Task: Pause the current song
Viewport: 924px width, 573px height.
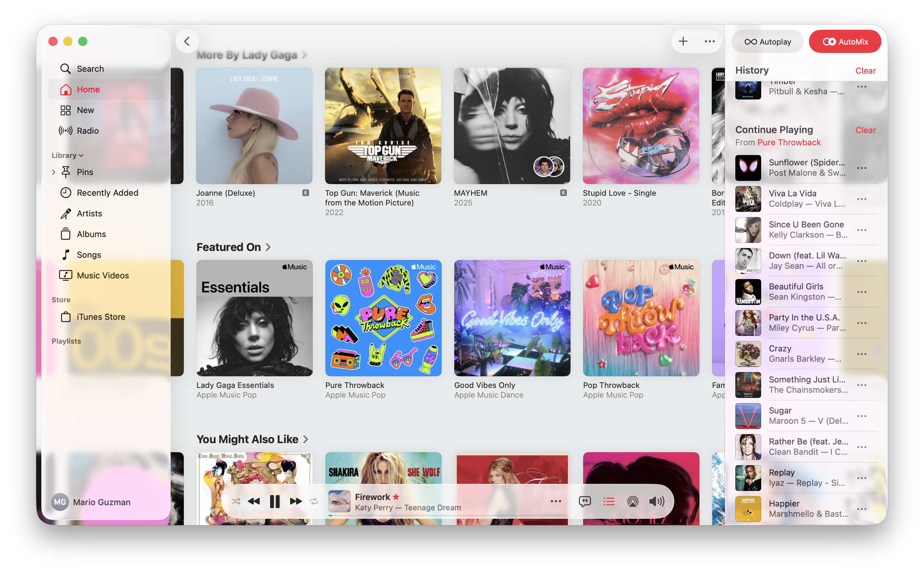Action: tap(274, 501)
